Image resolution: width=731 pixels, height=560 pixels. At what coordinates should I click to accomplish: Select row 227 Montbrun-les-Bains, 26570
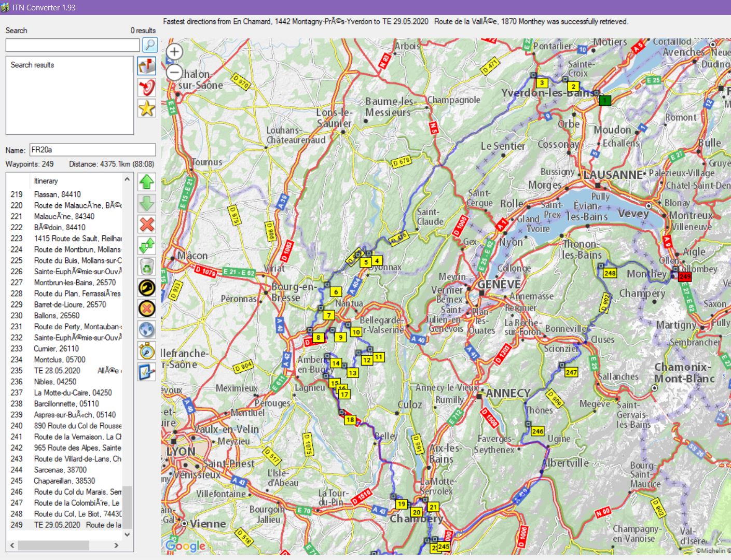click(64, 283)
